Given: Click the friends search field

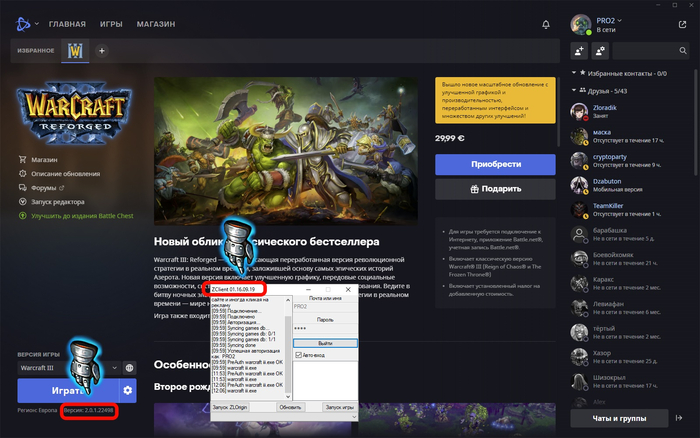Looking at the screenshot, I should pos(651,50).
